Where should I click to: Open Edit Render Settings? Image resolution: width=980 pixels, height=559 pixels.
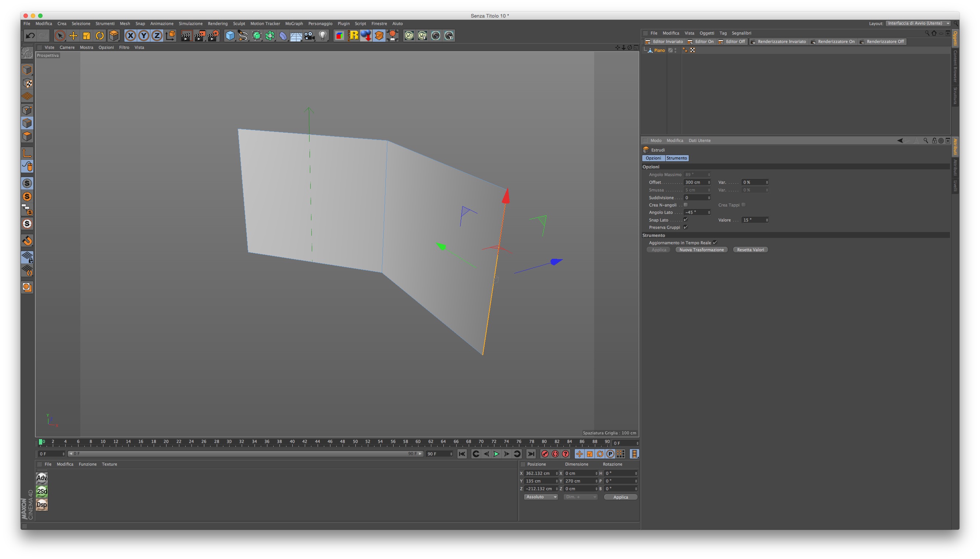point(213,36)
